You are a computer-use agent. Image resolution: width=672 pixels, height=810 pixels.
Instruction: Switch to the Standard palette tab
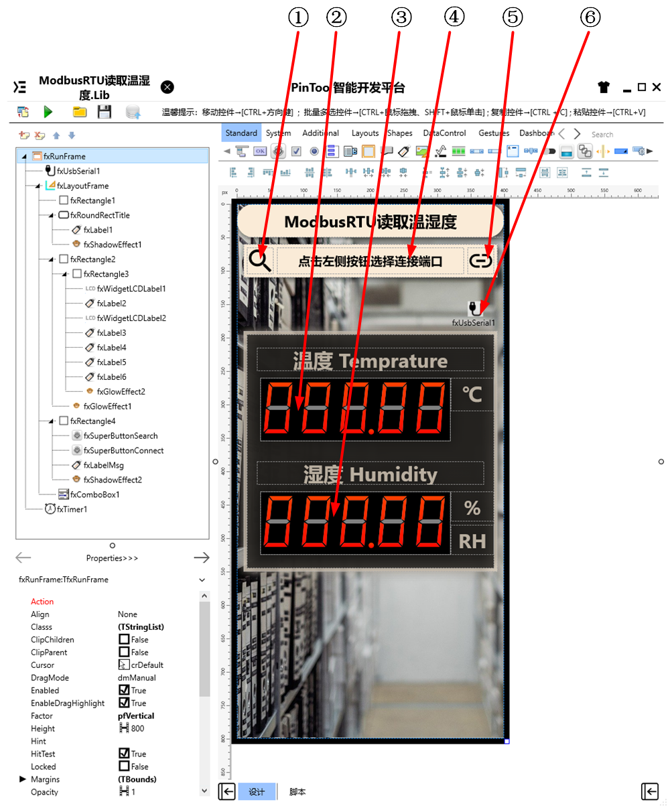[x=241, y=133]
